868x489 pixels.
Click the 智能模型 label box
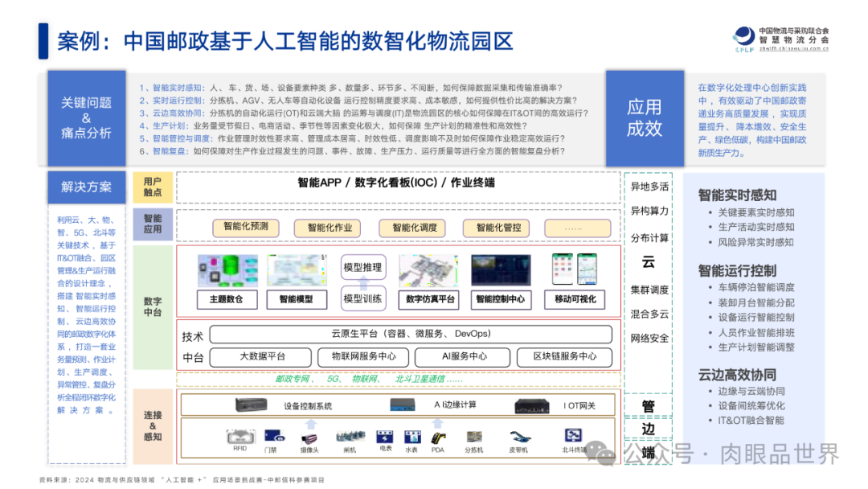(x=297, y=300)
